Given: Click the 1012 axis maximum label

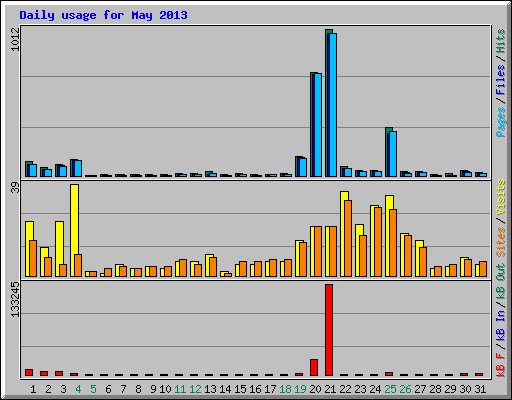Looking at the screenshot, I should [15, 39].
